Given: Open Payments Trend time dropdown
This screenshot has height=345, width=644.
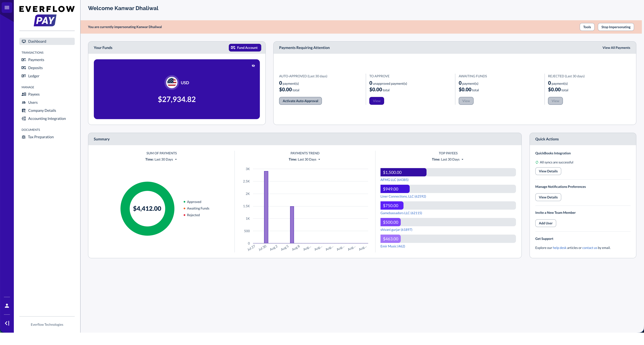Looking at the screenshot, I should [305, 159].
